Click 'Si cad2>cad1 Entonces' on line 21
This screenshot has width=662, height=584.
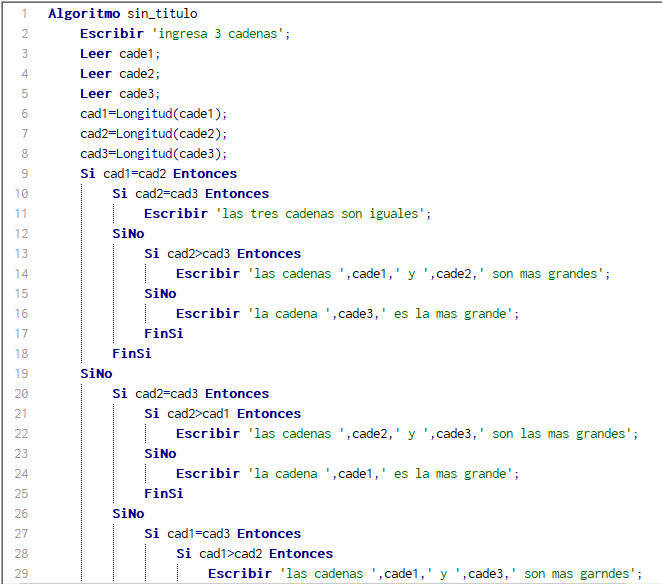click(x=222, y=414)
